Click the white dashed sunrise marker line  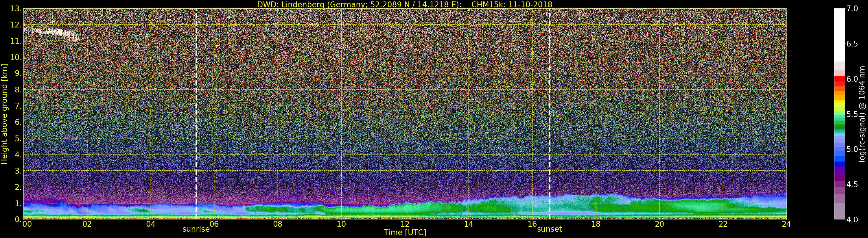click(196, 114)
